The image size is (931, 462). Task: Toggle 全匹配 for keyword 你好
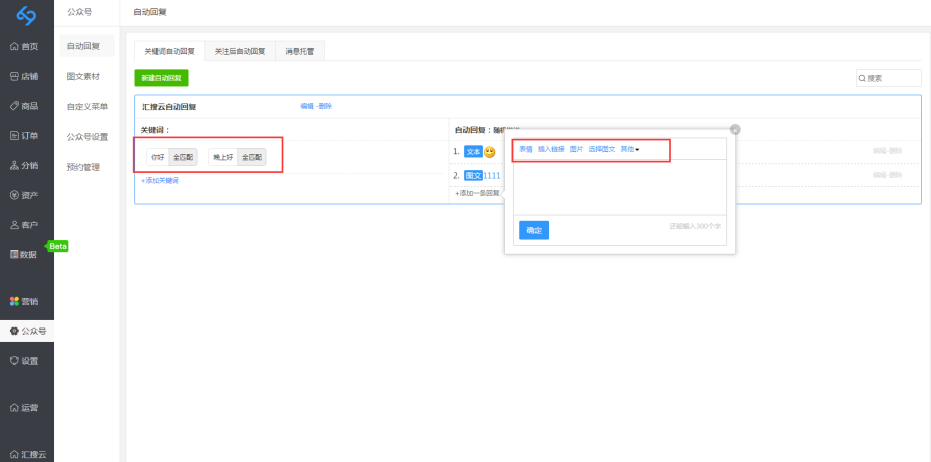[x=183, y=157]
